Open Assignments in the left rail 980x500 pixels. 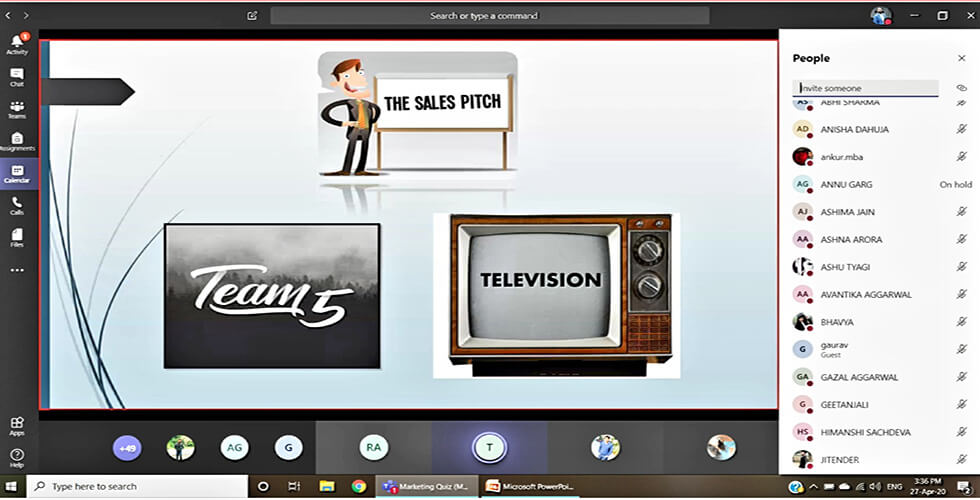(x=16, y=141)
